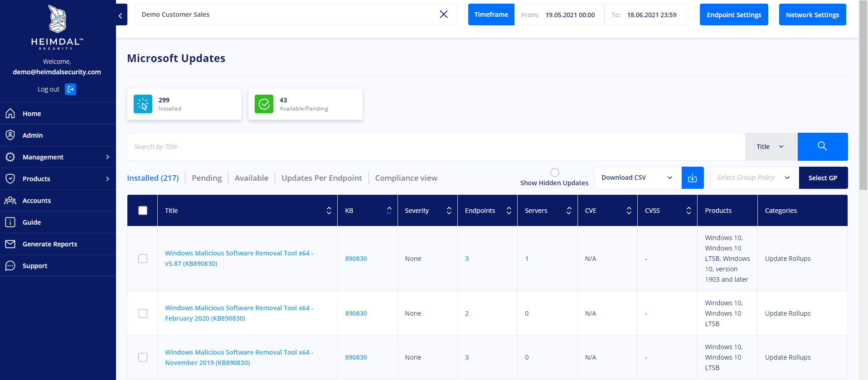The height and width of the screenshot is (380, 868).
Task: Sort table by Endpoints column arrows
Action: (509, 211)
